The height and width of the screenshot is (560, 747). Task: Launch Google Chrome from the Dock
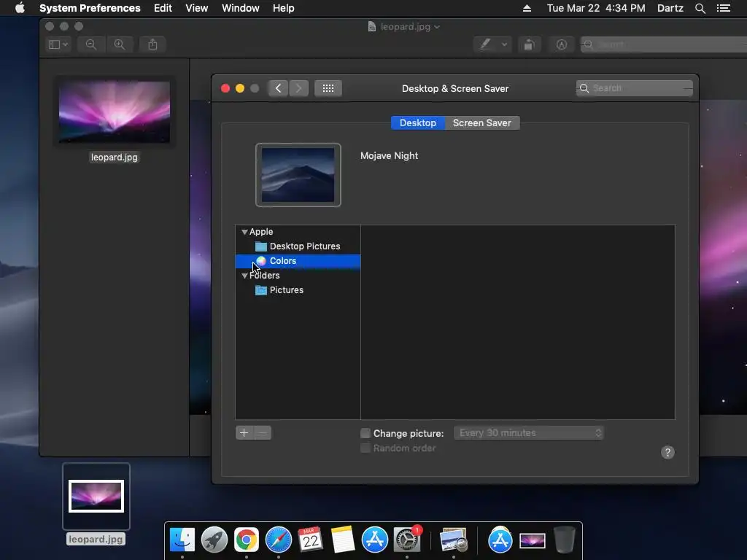pos(246,540)
